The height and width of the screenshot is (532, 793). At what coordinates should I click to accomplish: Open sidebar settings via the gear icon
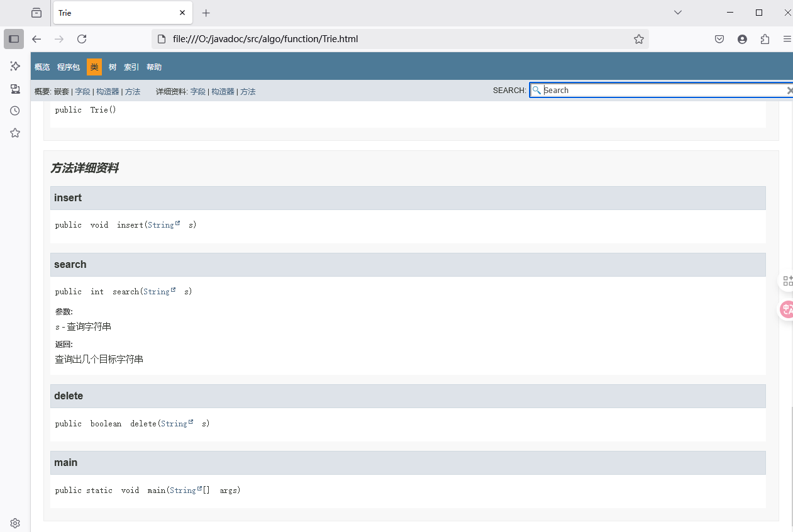[x=14, y=523]
